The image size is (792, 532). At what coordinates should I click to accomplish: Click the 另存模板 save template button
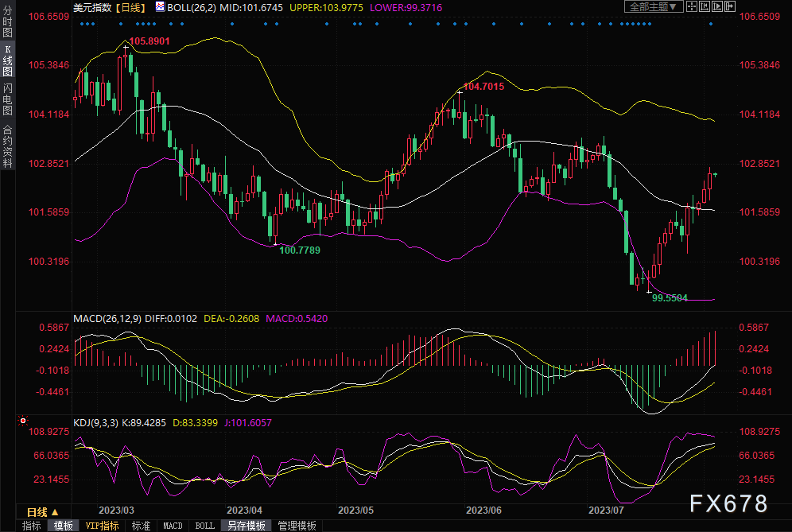pyautogui.click(x=246, y=526)
